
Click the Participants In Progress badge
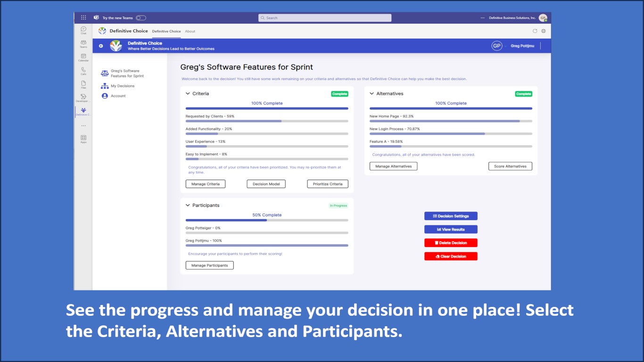(338, 206)
